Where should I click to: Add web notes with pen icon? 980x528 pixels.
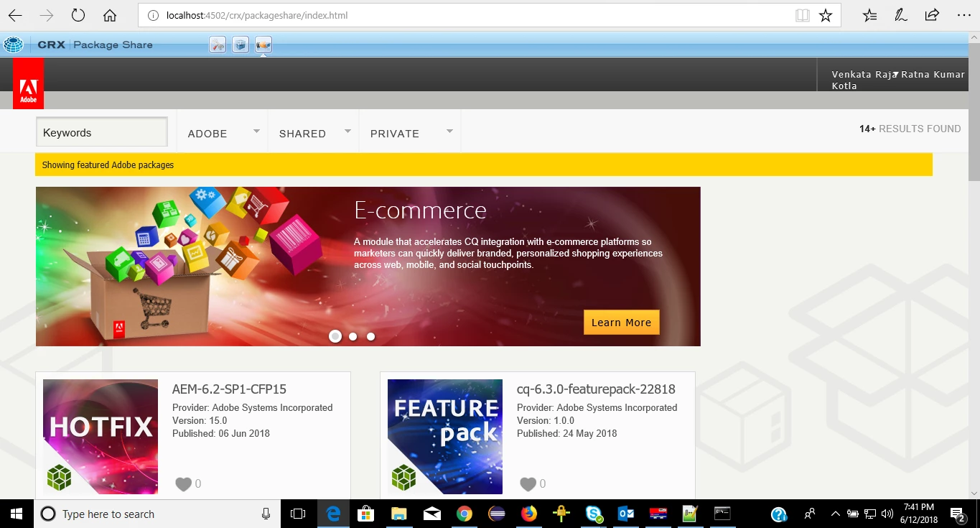coord(900,15)
